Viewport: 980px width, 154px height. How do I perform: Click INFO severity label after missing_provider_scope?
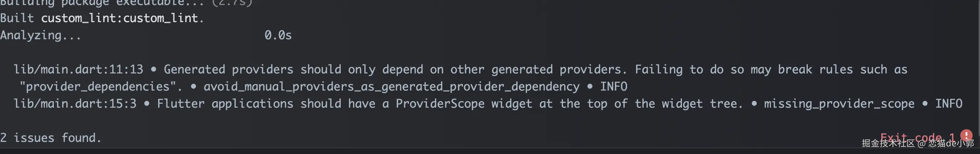[x=949, y=104]
